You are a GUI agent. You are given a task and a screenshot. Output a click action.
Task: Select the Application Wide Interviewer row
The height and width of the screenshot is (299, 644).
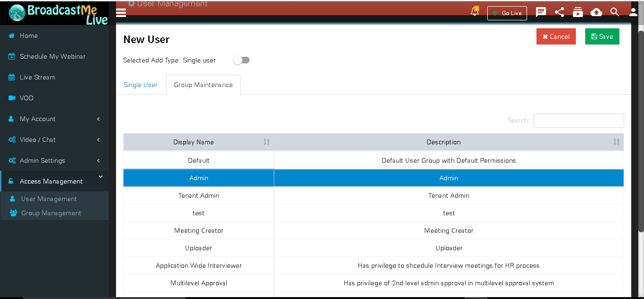tap(374, 265)
